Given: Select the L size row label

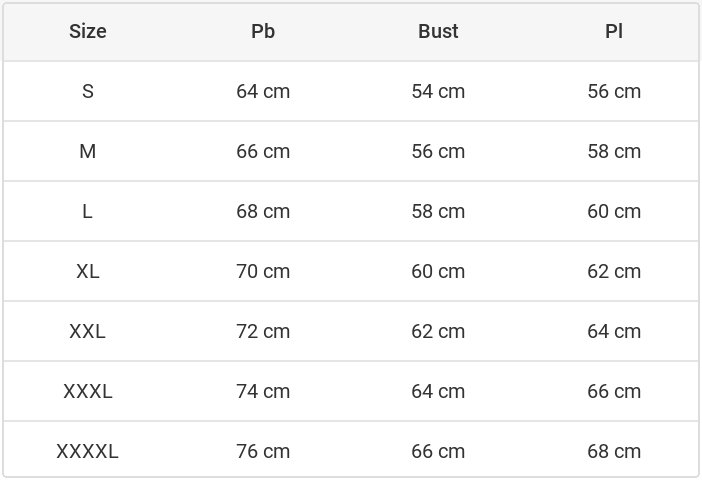Looking at the screenshot, I should coord(88,211).
